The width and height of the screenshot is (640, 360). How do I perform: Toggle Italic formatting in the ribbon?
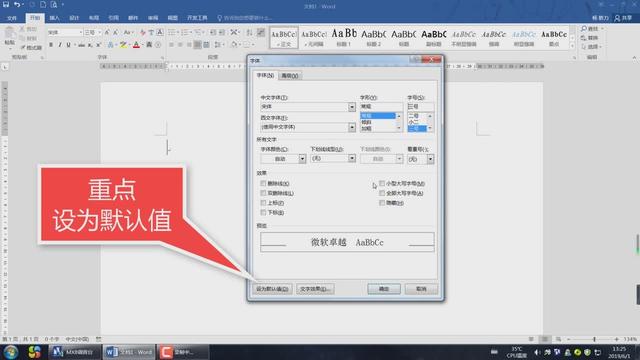60,45
